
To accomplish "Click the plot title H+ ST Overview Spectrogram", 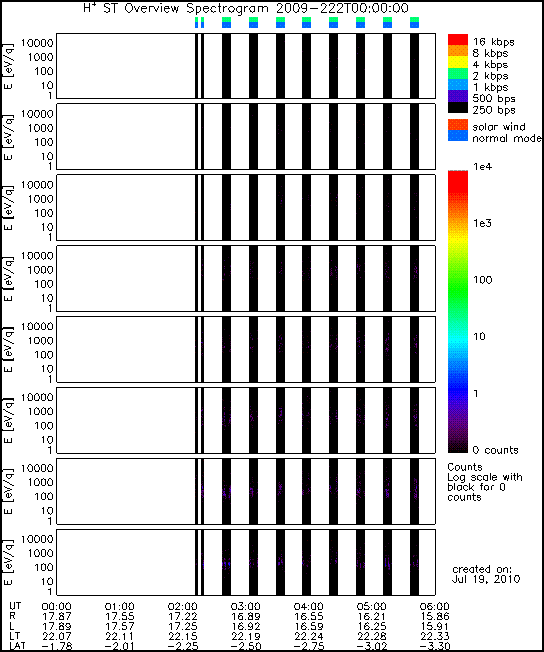I will click(x=246, y=8).
